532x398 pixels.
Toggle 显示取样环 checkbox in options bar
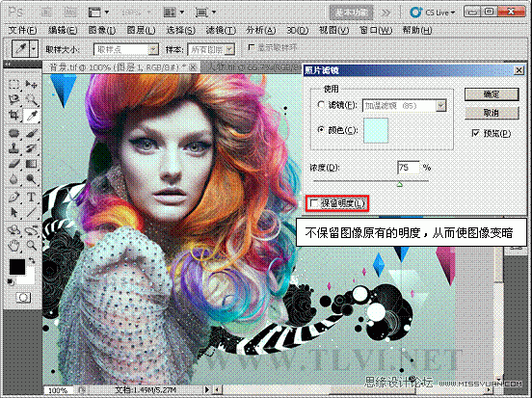pyautogui.click(x=252, y=47)
